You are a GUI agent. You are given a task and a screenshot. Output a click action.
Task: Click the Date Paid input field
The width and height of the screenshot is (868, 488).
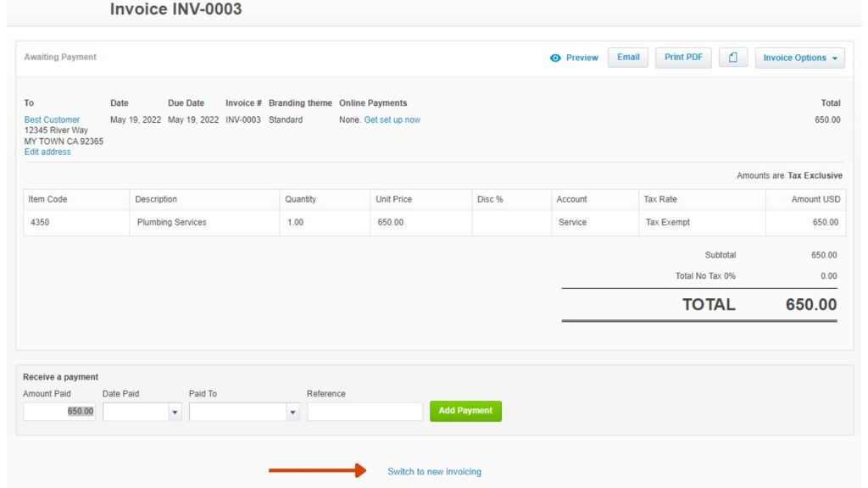tap(136, 412)
